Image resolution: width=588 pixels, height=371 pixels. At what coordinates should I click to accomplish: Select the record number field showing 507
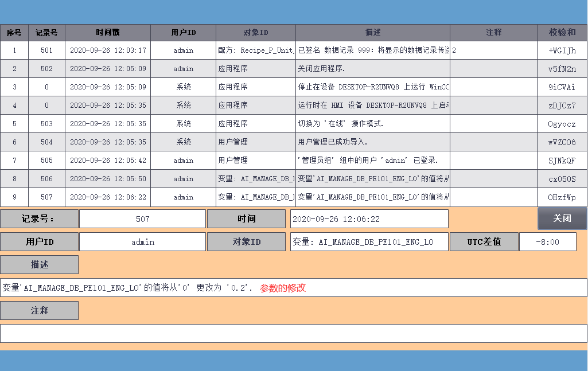tap(142, 219)
